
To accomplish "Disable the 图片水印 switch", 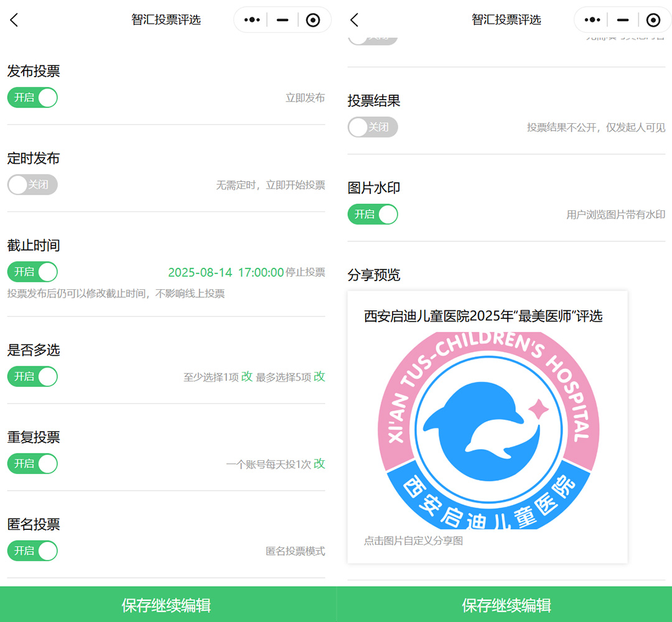I will (x=373, y=214).
